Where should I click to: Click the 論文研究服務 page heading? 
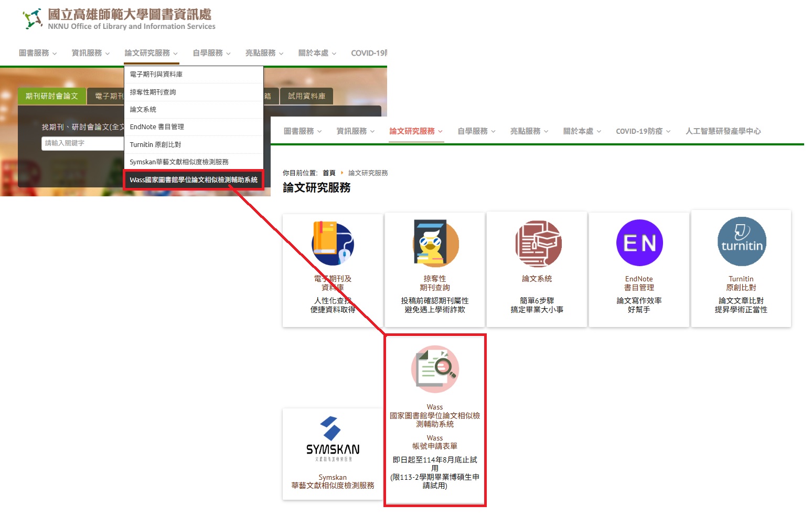pos(317,187)
